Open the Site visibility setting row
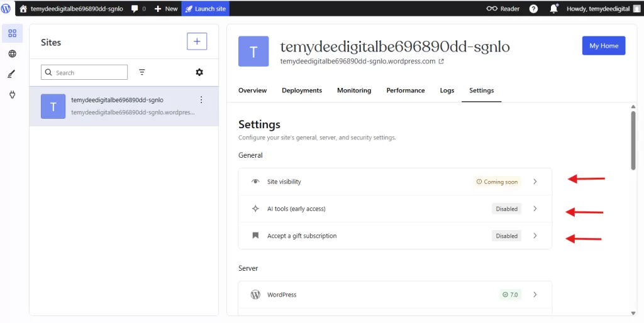The image size is (644, 323). click(395, 182)
